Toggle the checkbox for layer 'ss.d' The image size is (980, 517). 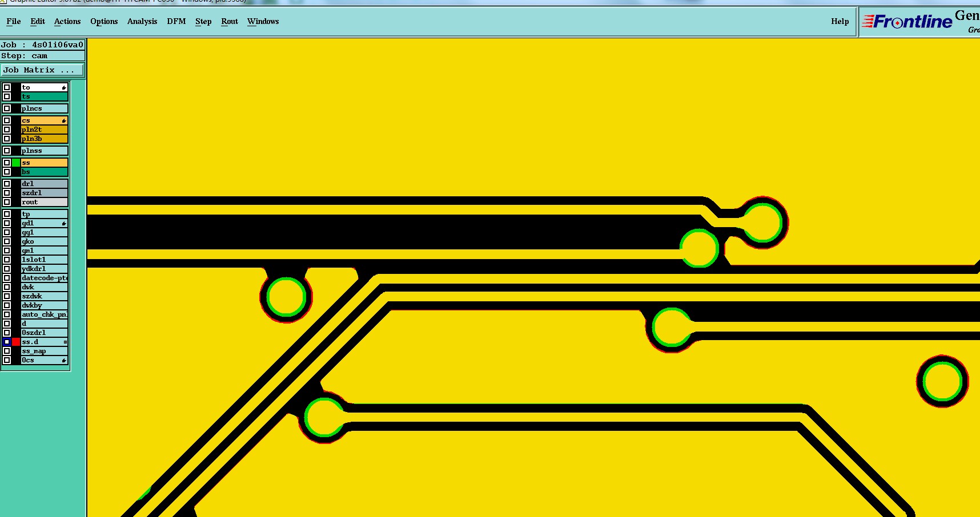click(x=7, y=342)
